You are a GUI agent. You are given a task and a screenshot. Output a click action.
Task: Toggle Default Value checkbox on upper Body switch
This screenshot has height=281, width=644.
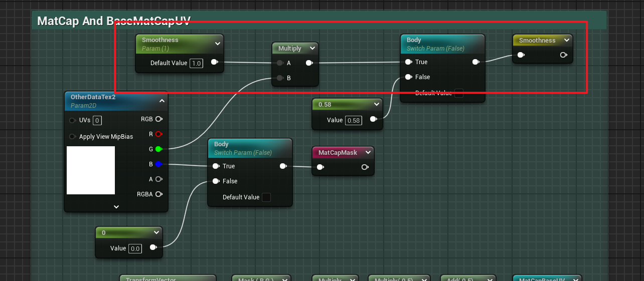click(458, 93)
